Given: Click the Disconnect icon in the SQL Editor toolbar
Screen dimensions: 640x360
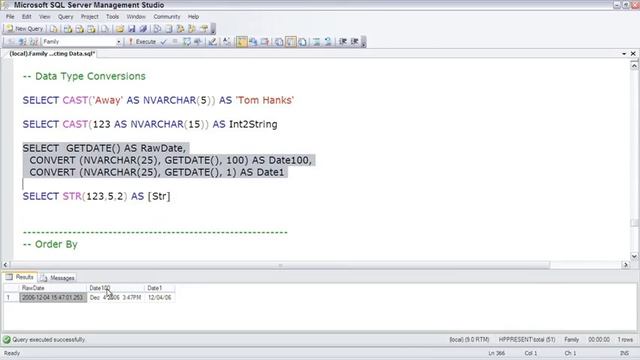Looking at the screenshot, I should (x=22, y=42).
